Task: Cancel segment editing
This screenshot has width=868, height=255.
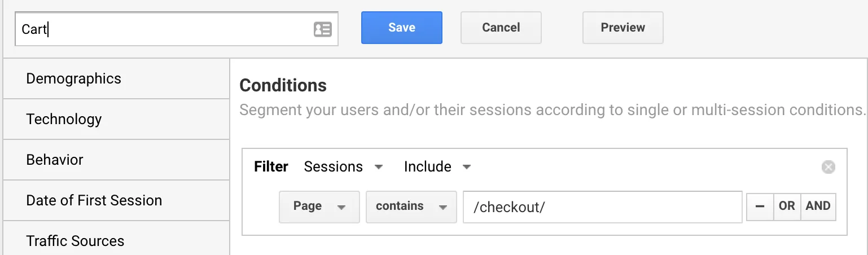Action: tap(501, 28)
